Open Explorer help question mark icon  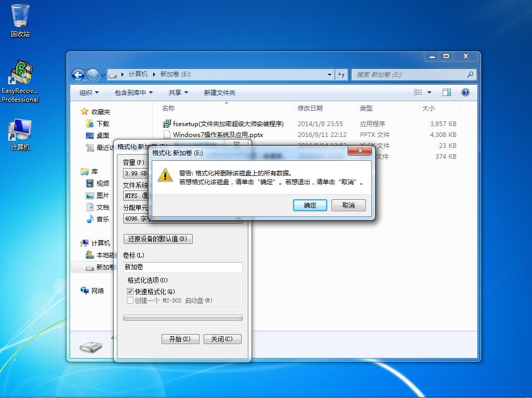(465, 92)
